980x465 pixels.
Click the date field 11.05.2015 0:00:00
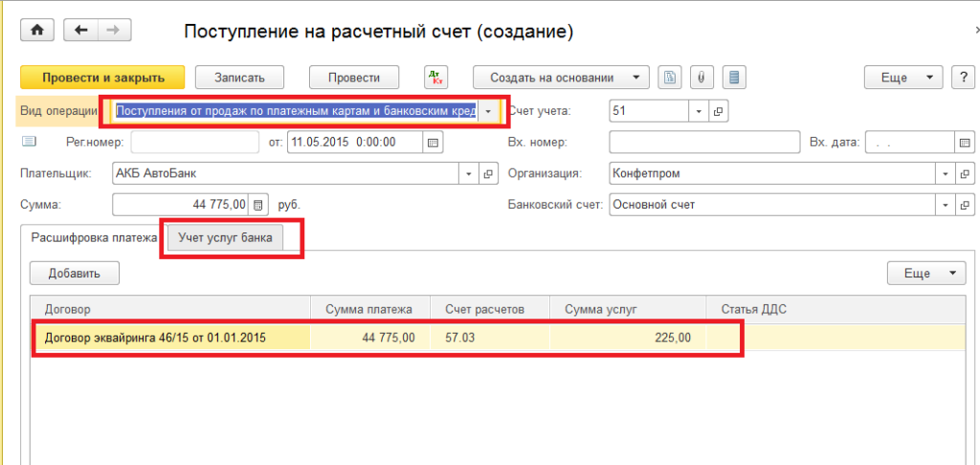pos(355,142)
